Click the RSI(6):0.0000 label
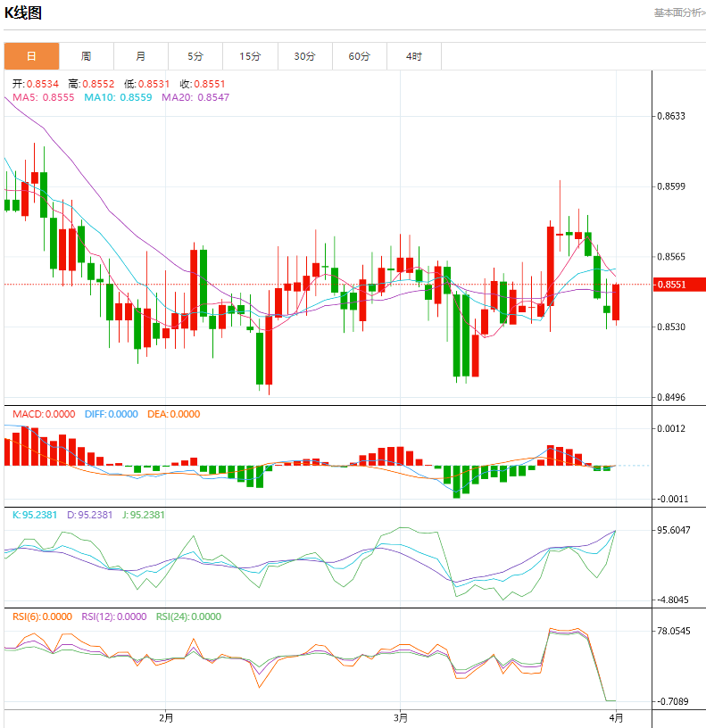Image resolution: width=706 pixels, height=728 pixels. coord(42,616)
